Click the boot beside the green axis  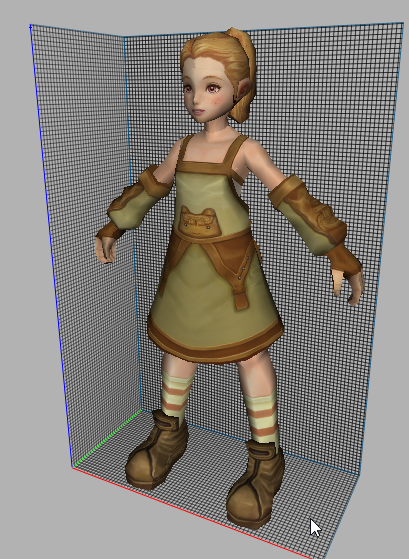157,450
